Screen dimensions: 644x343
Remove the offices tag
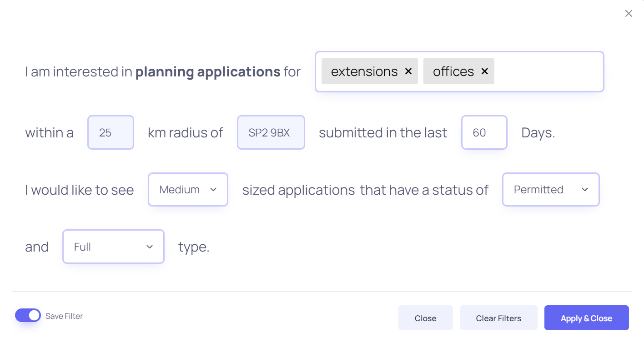484,71
